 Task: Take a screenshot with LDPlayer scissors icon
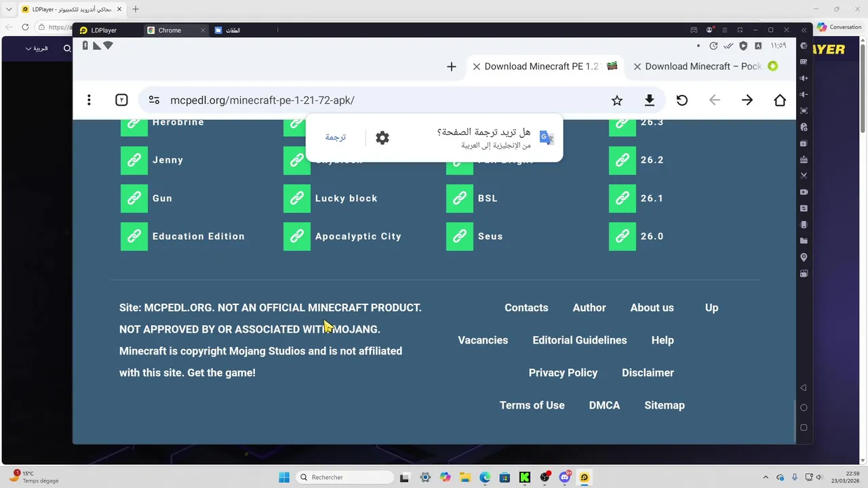(804, 176)
